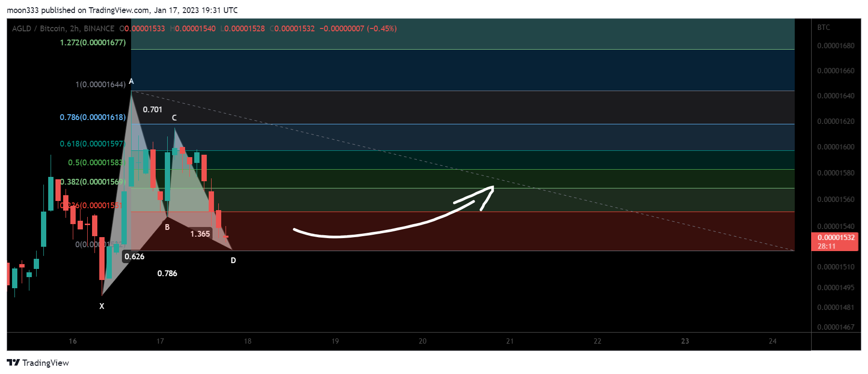The width and height of the screenshot is (868, 374).
Task: Select the 0.786(0.00001618) Fibonacci label
Action: (x=93, y=117)
